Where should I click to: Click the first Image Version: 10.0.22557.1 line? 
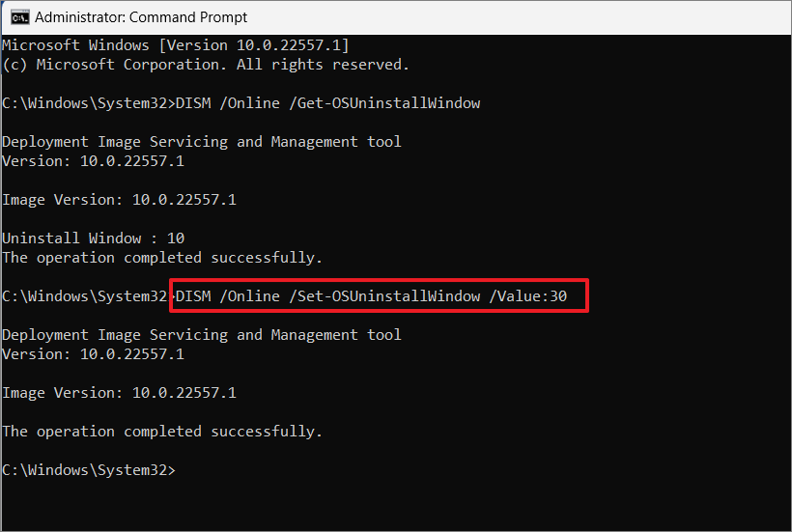(x=119, y=199)
